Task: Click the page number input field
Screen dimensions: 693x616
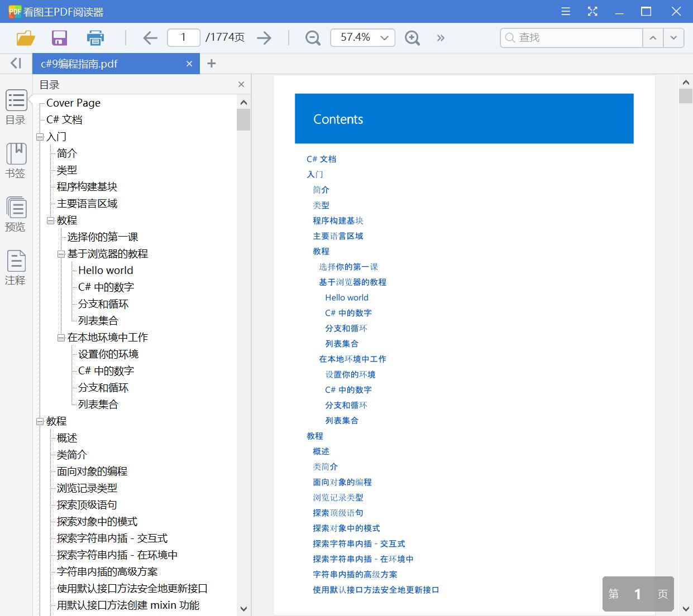Action: click(x=183, y=37)
